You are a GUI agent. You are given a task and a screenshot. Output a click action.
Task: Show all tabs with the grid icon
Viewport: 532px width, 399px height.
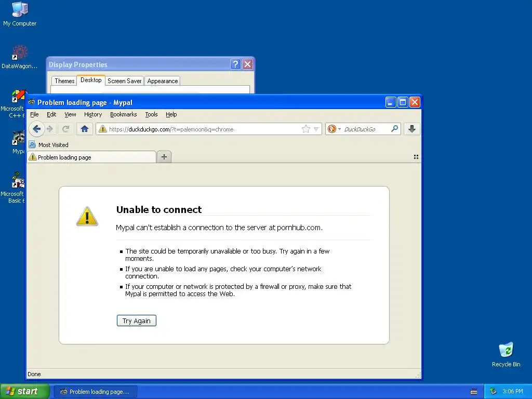click(416, 157)
